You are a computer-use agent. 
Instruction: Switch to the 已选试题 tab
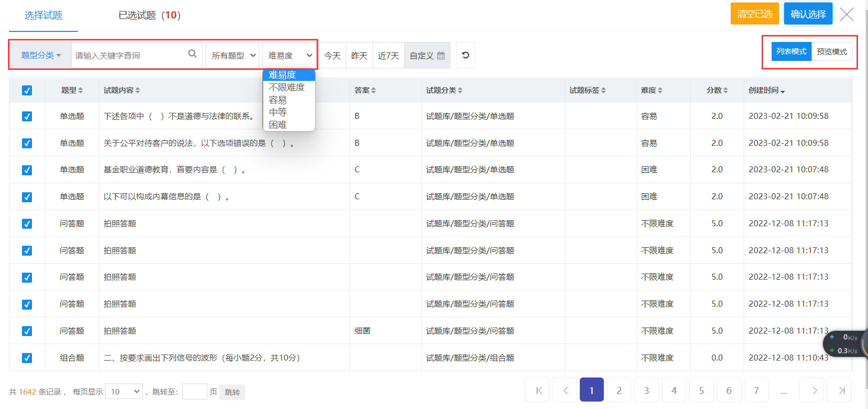coord(149,15)
